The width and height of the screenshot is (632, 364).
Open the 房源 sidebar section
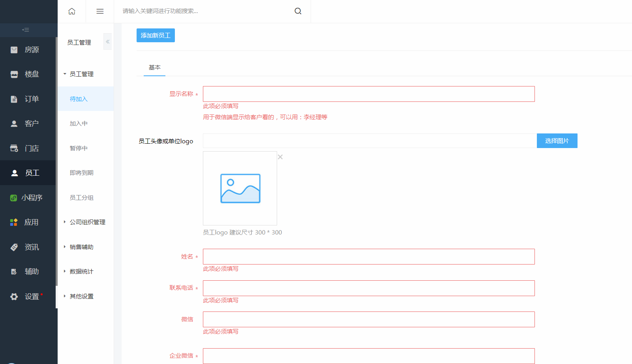(x=28, y=50)
